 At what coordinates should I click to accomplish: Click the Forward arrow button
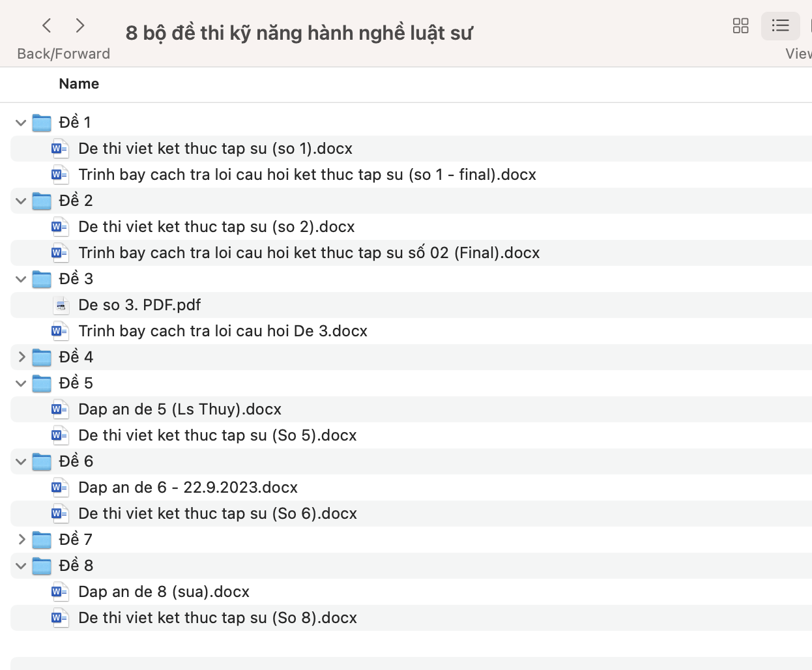pyautogui.click(x=80, y=26)
